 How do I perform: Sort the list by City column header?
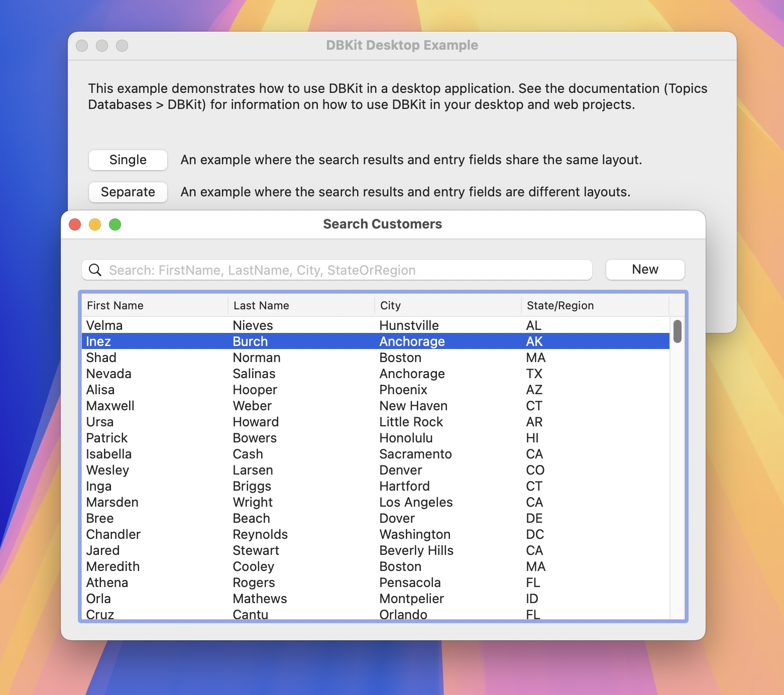[447, 305]
